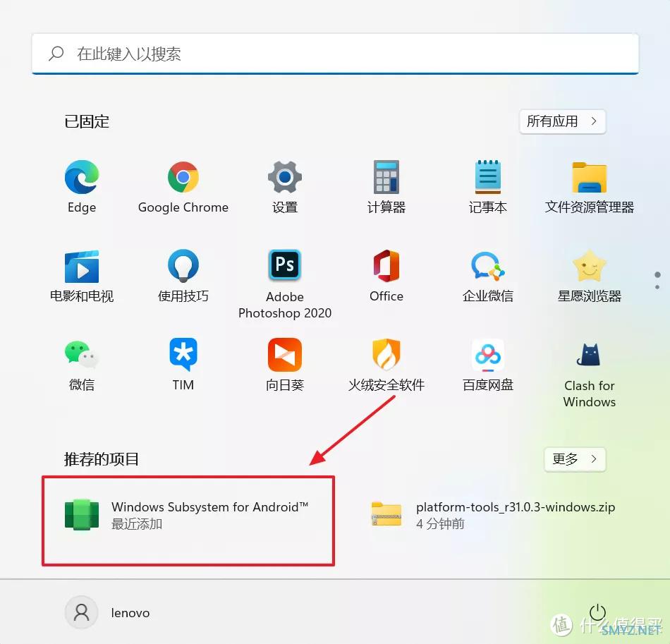Click the 所有应用 all apps button
670x644 pixels.
coord(562,121)
